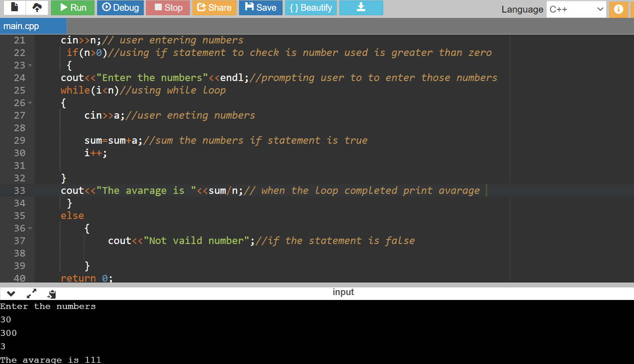Open the Language selection dropdown

pos(576,9)
